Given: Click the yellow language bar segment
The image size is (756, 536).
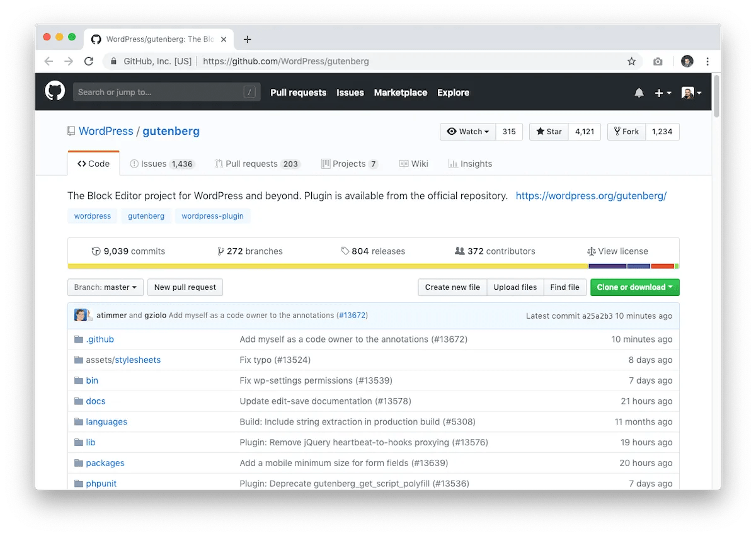Looking at the screenshot, I should coord(328,266).
